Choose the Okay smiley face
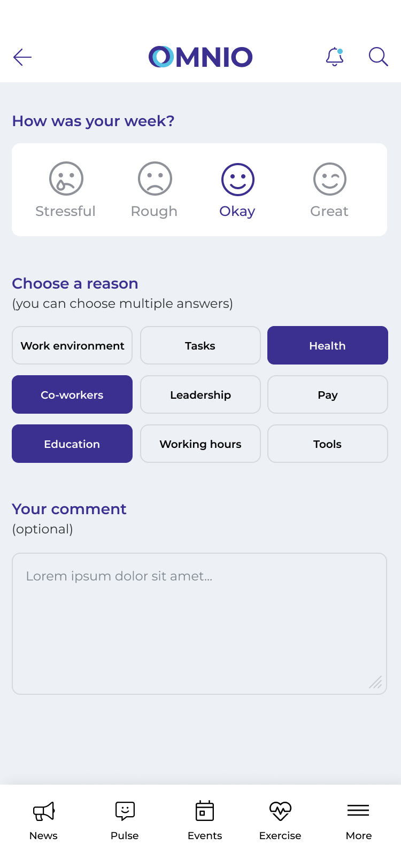This screenshot has height=868, width=401. (x=237, y=179)
